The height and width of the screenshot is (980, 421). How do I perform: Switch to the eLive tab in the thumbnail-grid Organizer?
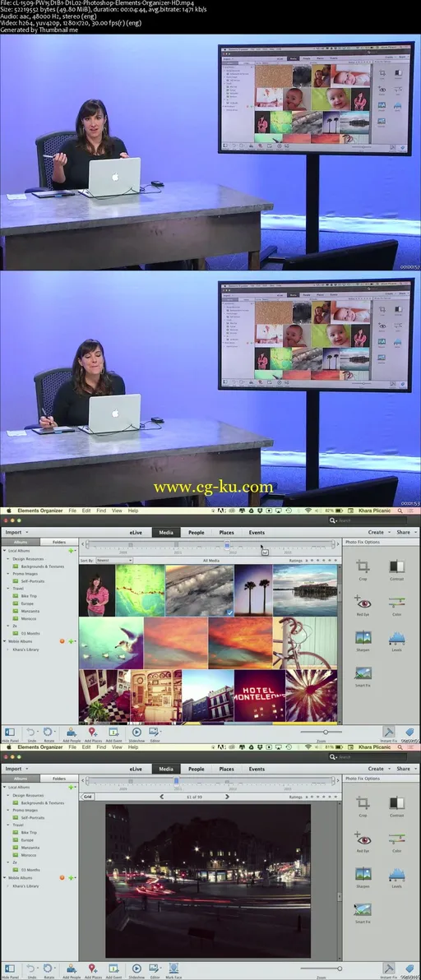click(136, 533)
